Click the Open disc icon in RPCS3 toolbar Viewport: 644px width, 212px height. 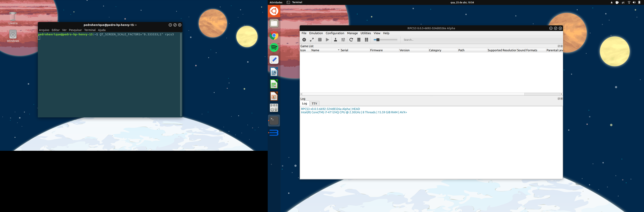304,40
